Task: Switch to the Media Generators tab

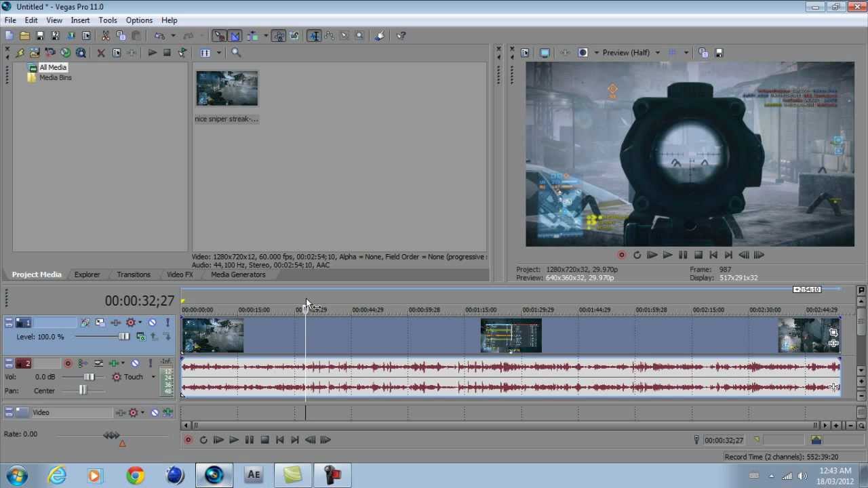Action: (x=238, y=274)
